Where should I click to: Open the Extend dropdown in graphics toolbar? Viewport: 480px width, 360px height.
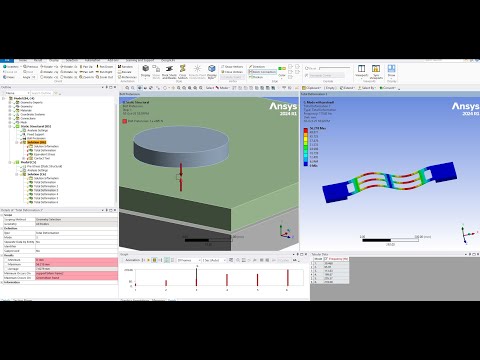click(x=347, y=88)
